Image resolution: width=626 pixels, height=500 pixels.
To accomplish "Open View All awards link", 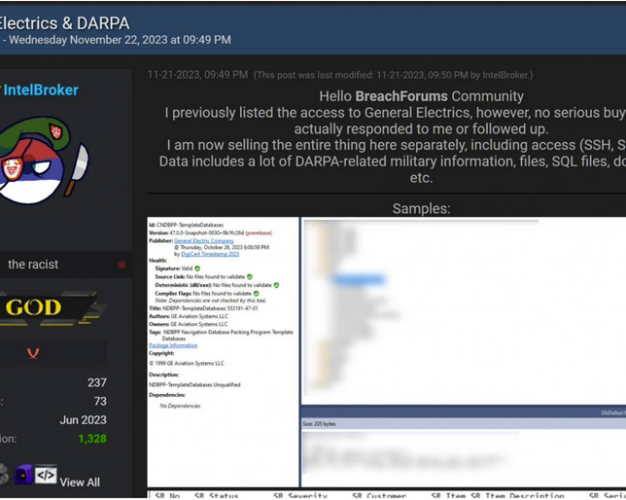I will tap(79, 482).
